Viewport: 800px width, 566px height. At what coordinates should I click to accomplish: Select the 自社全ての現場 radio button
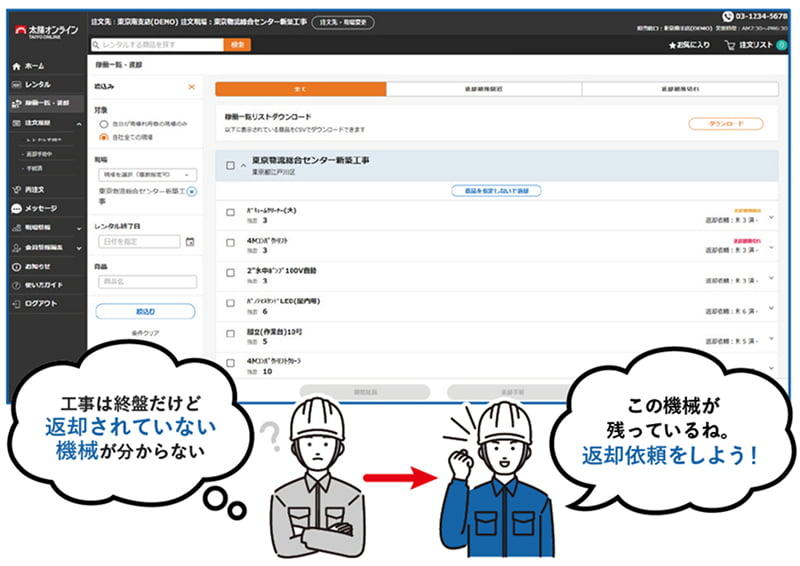tap(103, 136)
